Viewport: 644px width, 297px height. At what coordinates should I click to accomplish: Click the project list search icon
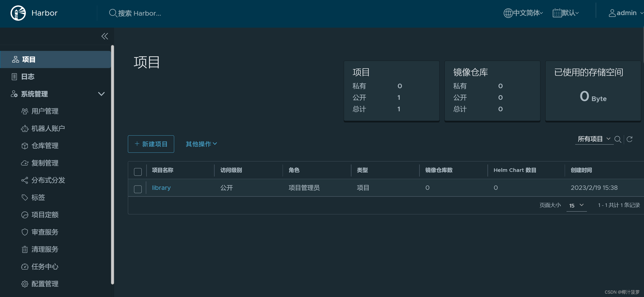click(x=618, y=139)
